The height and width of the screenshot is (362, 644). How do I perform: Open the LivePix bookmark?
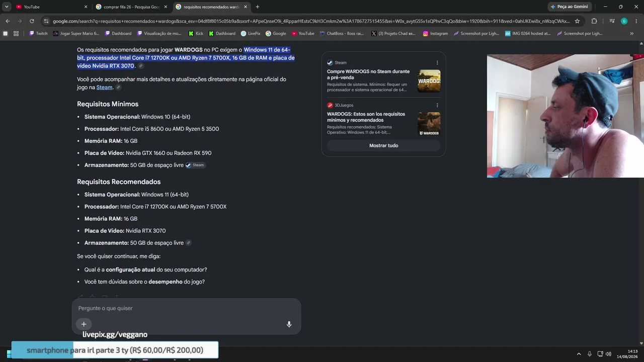click(251, 34)
